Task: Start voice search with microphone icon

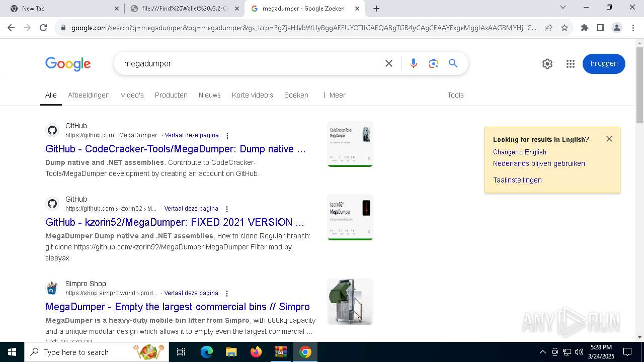Action: pyautogui.click(x=414, y=63)
